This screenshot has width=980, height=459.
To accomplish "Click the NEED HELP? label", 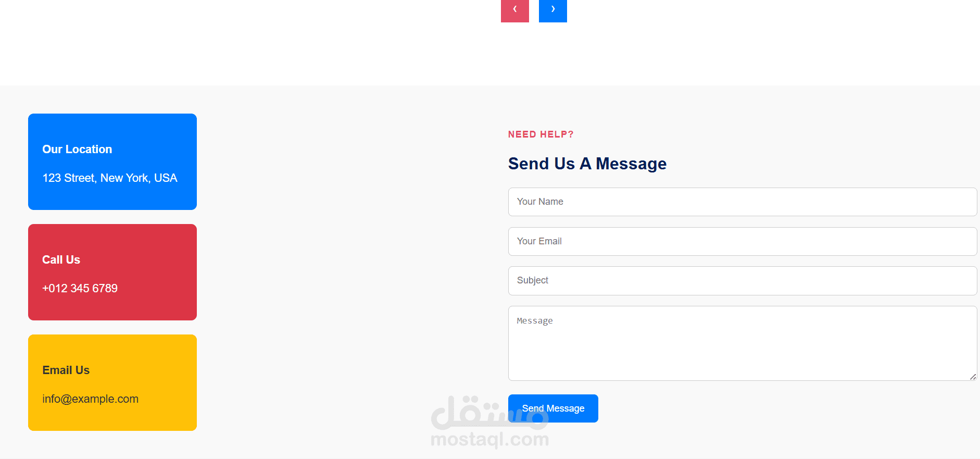I will pos(541,134).
